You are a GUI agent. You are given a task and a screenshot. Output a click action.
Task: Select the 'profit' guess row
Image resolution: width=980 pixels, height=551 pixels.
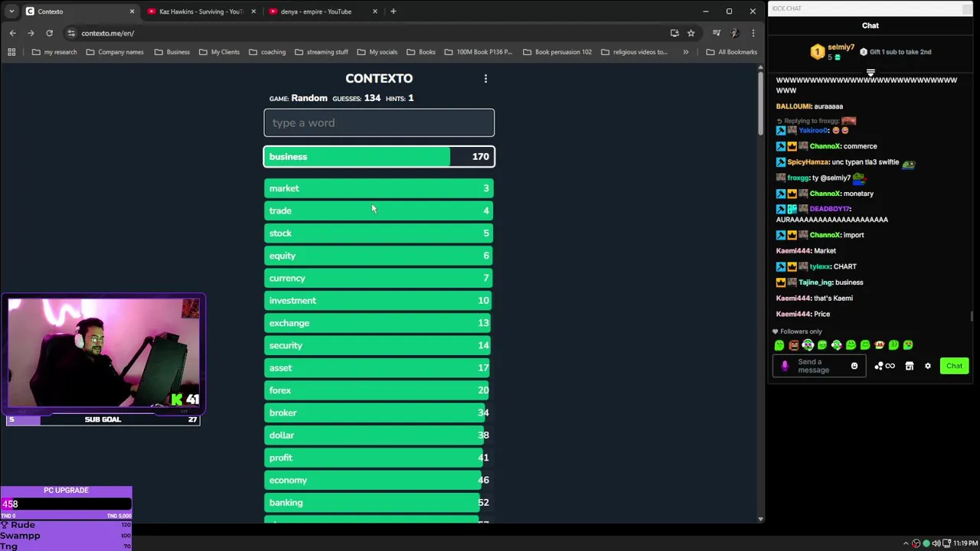[x=379, y=458]
